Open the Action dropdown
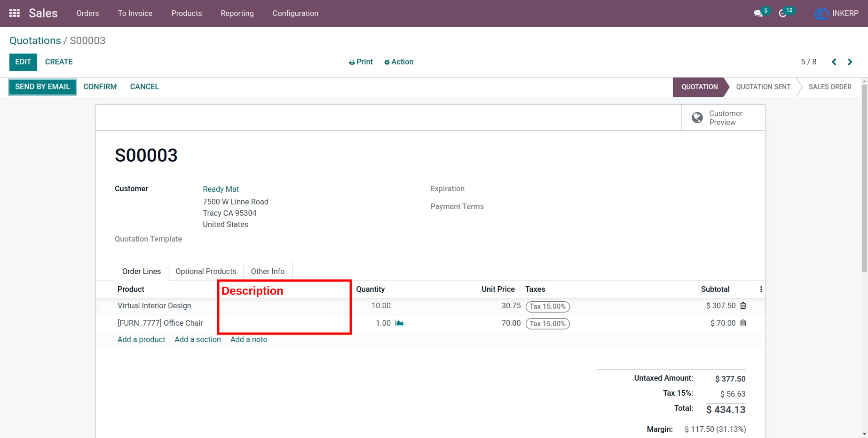This screenshot has height=438, width=868. (399, 62)
